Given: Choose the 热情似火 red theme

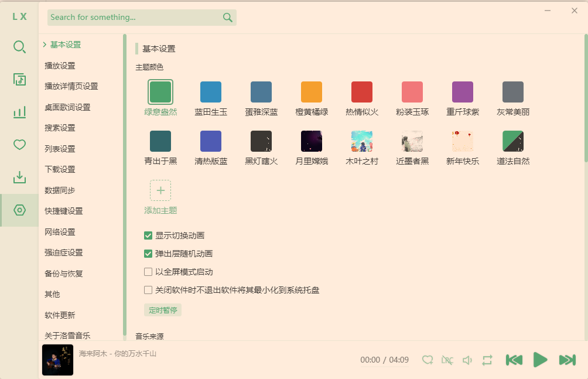Looking at the screenshot, I should click(362, 92).
